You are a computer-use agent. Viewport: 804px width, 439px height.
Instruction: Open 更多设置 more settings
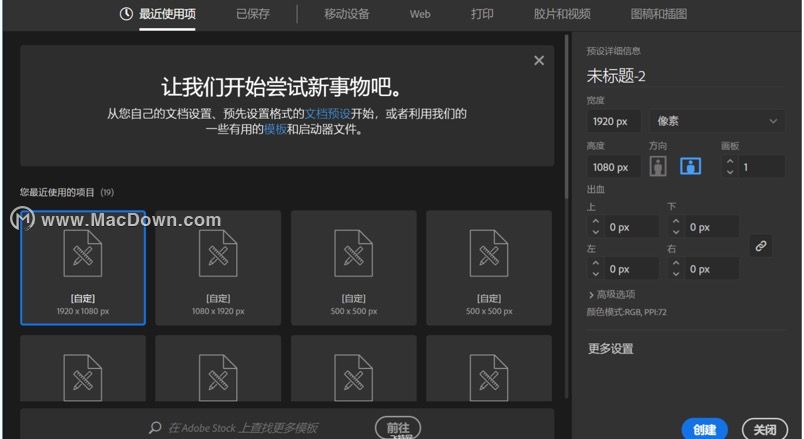click(x=610, y=349)
